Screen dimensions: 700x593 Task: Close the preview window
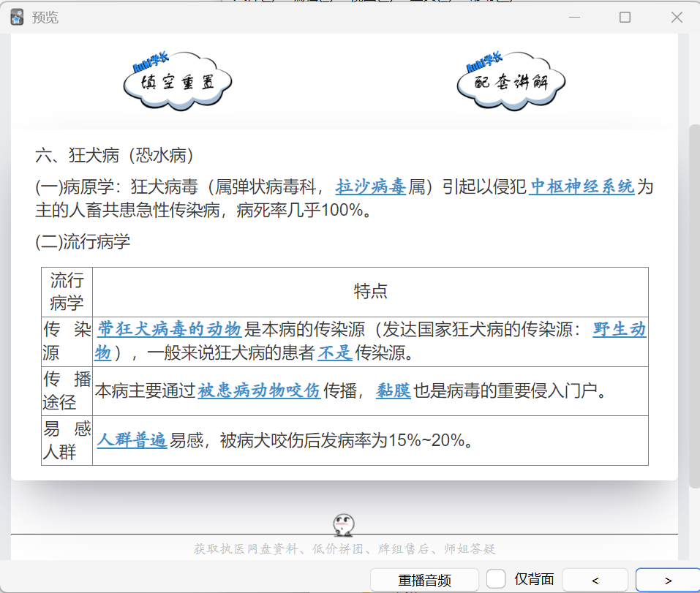click(x=677, y=18)
